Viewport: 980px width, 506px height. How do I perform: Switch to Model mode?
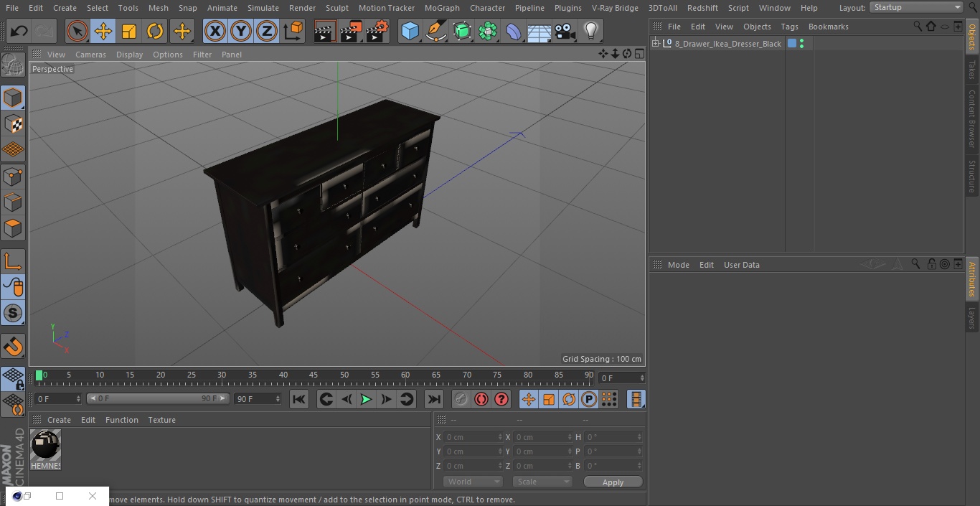coord(13,98)
